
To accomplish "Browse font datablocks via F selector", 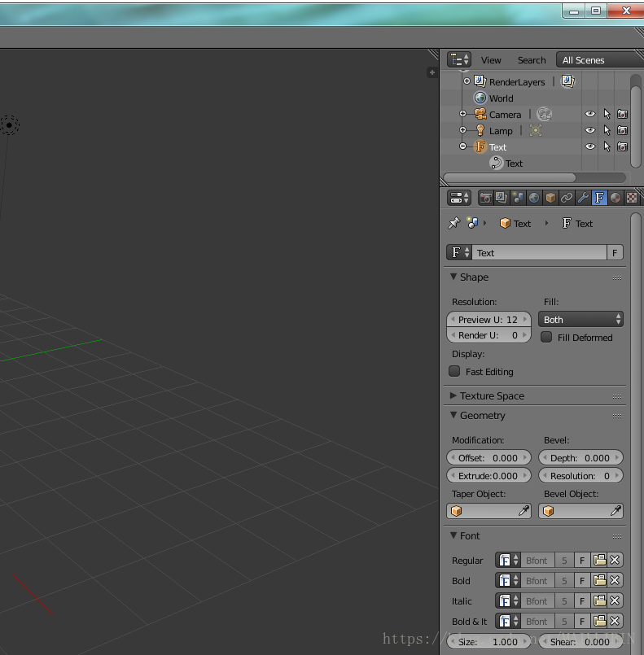I will [x=459, y=252].
